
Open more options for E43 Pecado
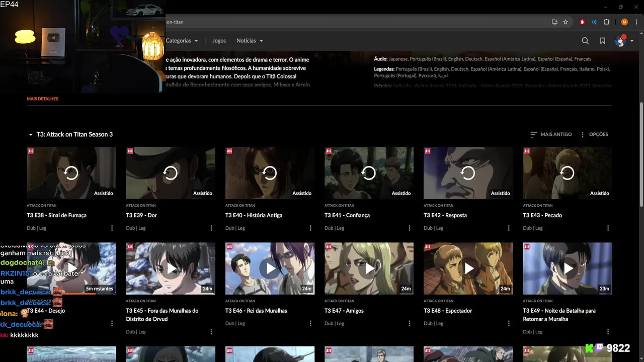(608, 228)
